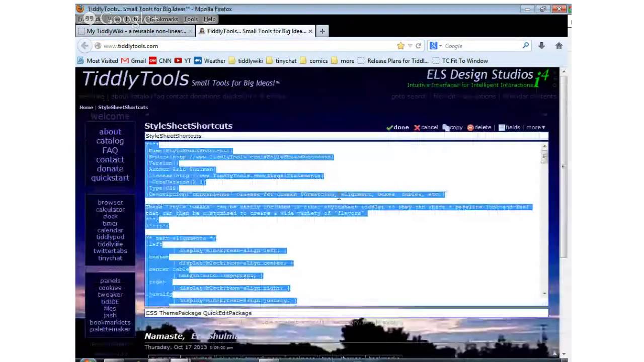Click the tiddler title field StyleSheetShortcuts
Screen dimensions: 644x362
346,136
